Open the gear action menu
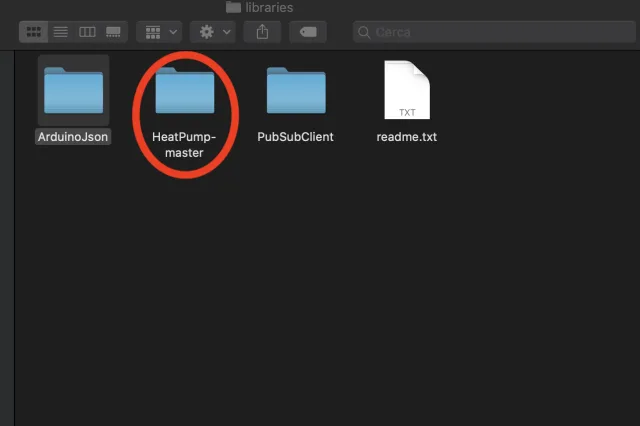The height and width of the screenshot is (426, 640). click(x=214, y=32)
